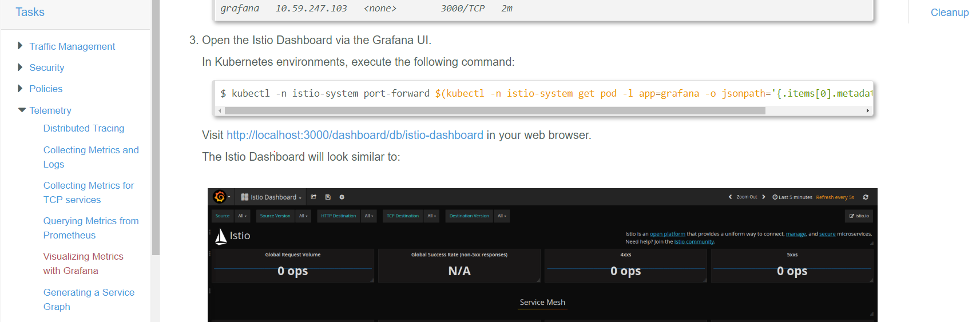Click the time range shift-left chevron
Viewport: 980px width, 322px height.
pyautogui.click(x=730, y=197)
